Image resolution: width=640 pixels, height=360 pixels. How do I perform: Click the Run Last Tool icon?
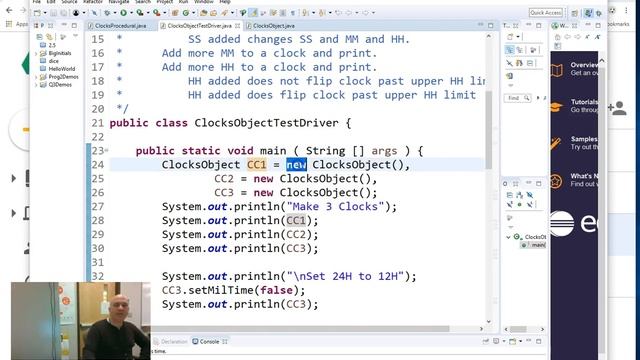[156, 13]
